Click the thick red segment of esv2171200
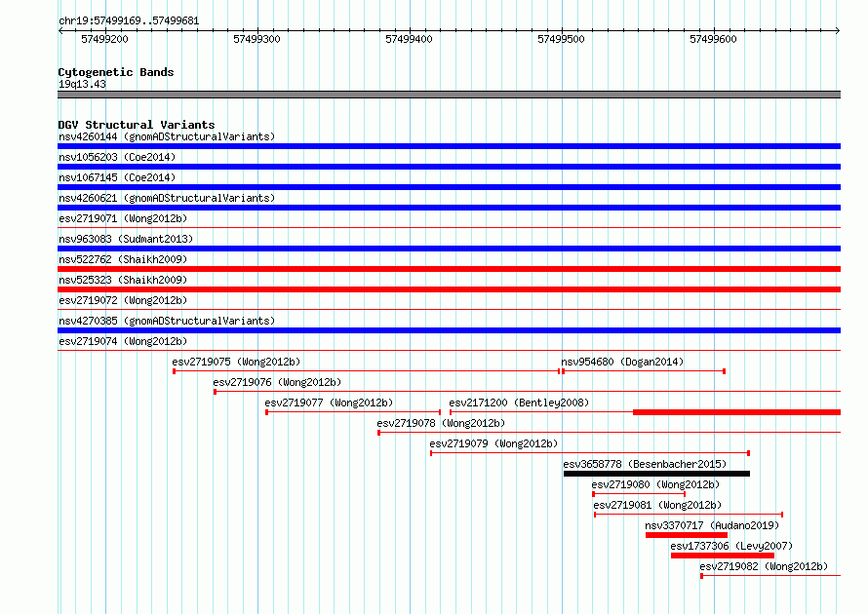Screen dimensions: 868x614 pos(736,412)
